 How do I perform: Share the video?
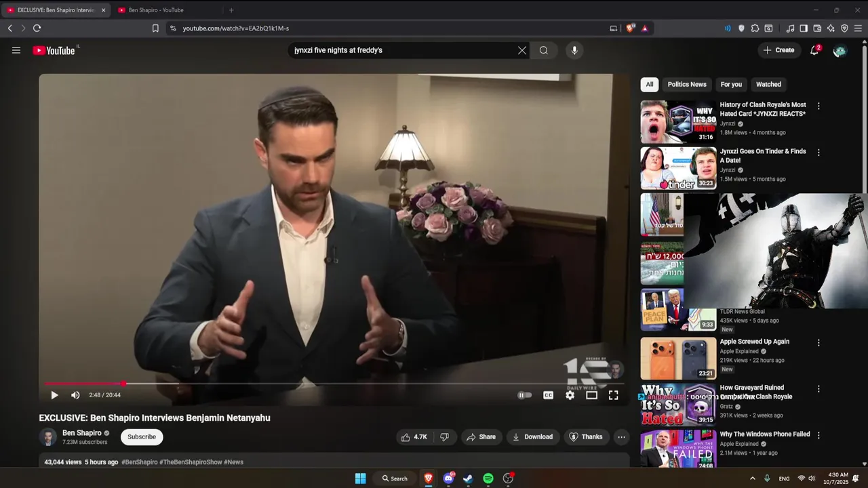tap(481, 437)
